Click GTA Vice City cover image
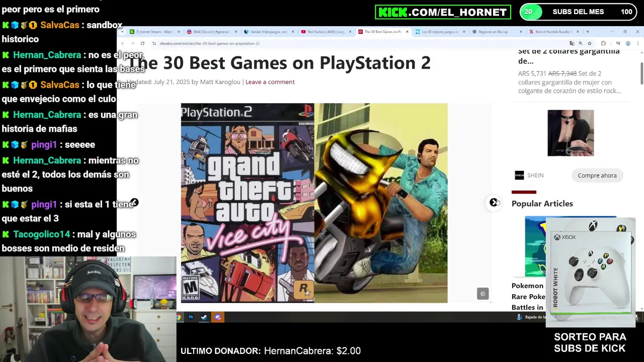Viewport: 644px width, 362px height. (248, 203)
